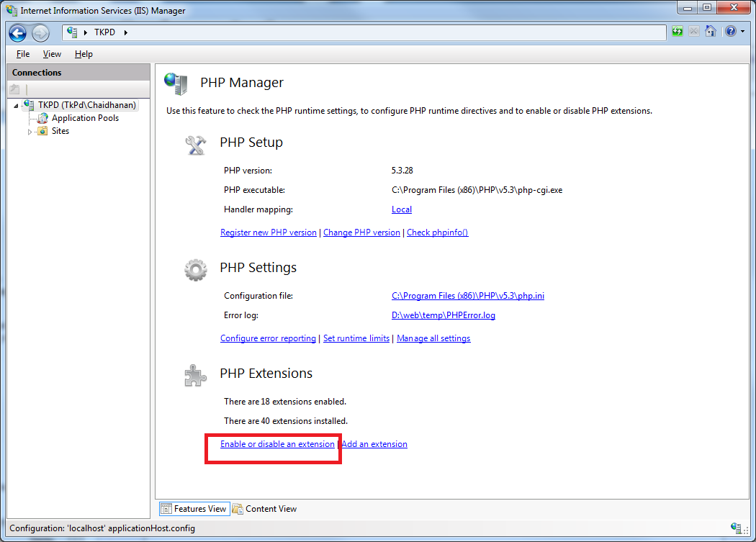Click the PHP Setup tools icon
The image size is (756, 542).
[x=196, y=145]
